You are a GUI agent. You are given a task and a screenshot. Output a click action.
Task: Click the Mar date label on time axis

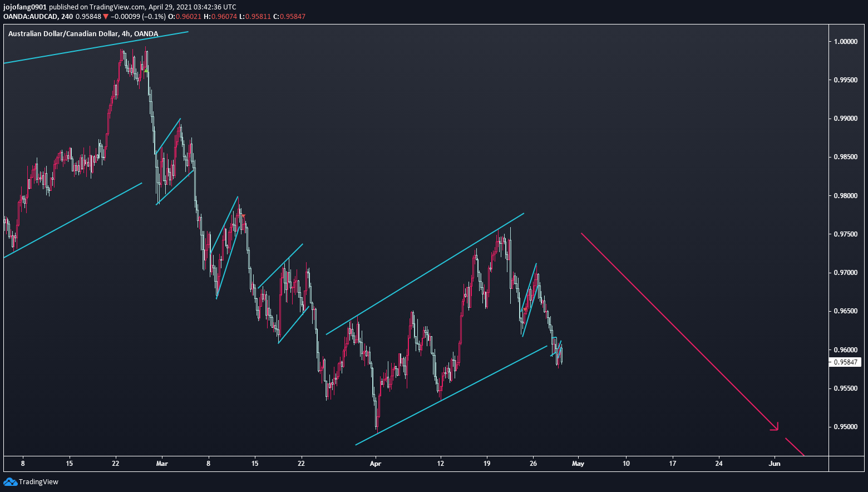[x=162, y=463]
